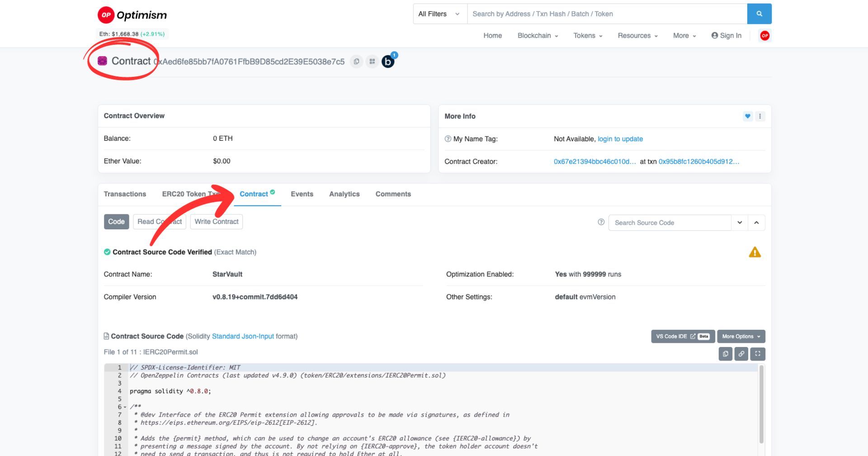This screenshot has height=456, width=868.
Task: Click the My Name Tag help icon
Action: (448, 139)
